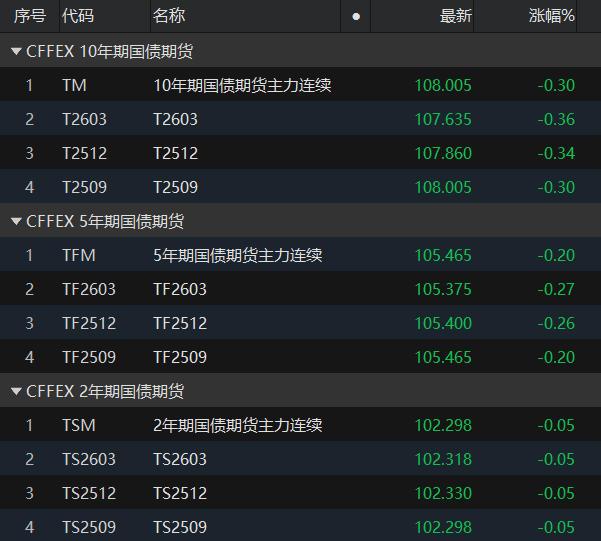Click change value -0.34

556,153
